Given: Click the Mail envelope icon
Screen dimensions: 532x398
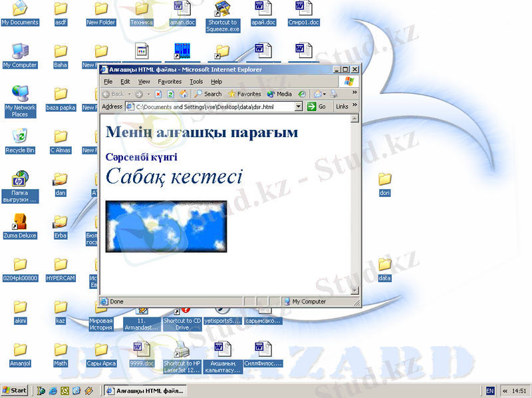Looking at the screenshot, I should (318, 94).
